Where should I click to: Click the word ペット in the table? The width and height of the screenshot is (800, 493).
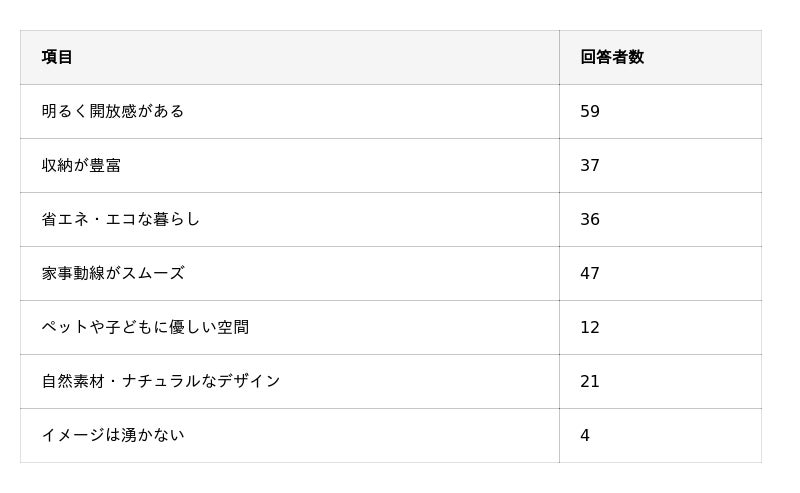pyautogui.click(x=65, y=327)
